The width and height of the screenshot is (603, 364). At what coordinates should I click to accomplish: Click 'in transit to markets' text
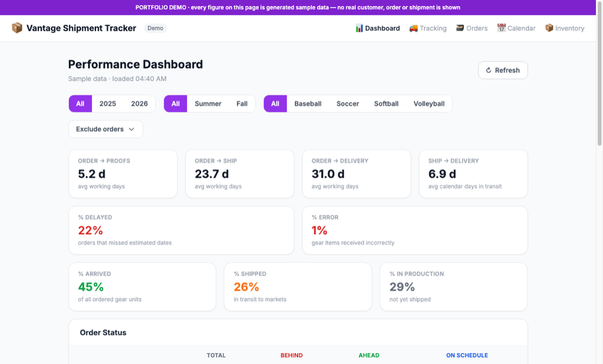click(260, 299)
